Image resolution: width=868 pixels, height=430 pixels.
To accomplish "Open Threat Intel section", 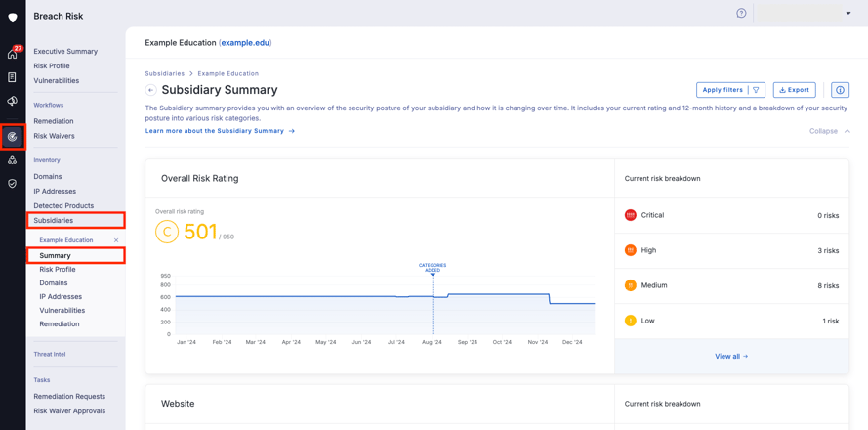I will click(x=49, y=354).
